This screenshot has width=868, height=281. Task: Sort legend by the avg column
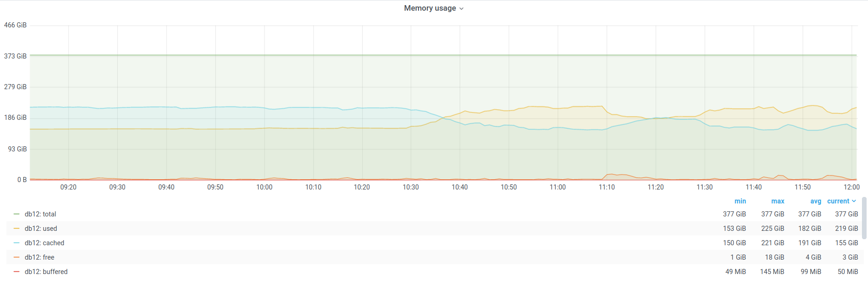(816, 201)
